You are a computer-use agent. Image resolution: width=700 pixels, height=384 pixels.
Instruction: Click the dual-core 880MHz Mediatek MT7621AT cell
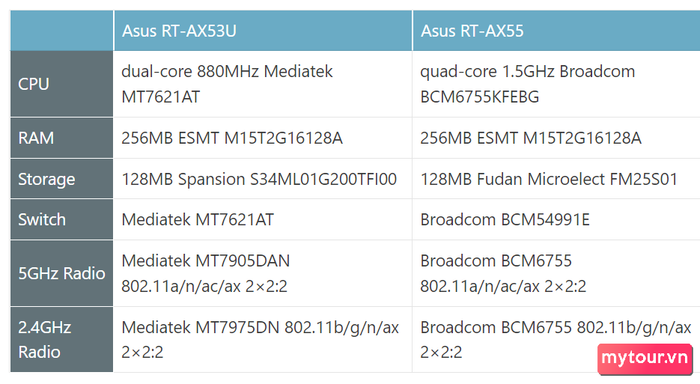tap(263, 84)
